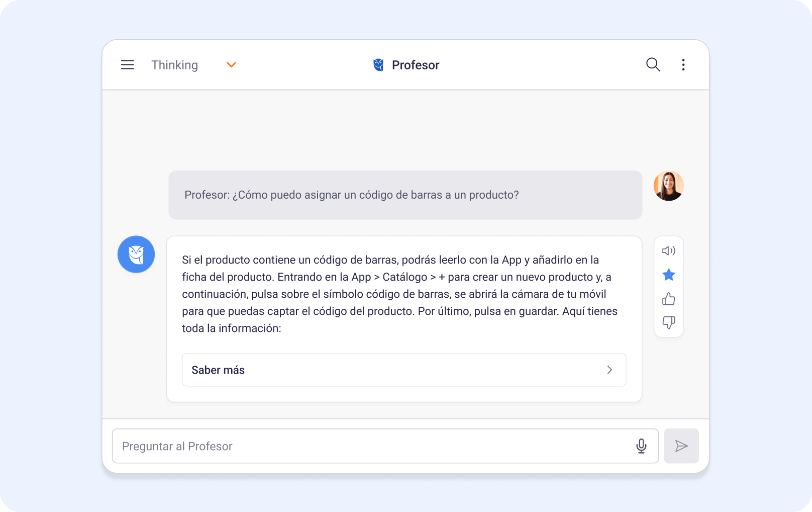Give a thumbs down to the answer
This screenshot has width=812, height=512.
668,322
